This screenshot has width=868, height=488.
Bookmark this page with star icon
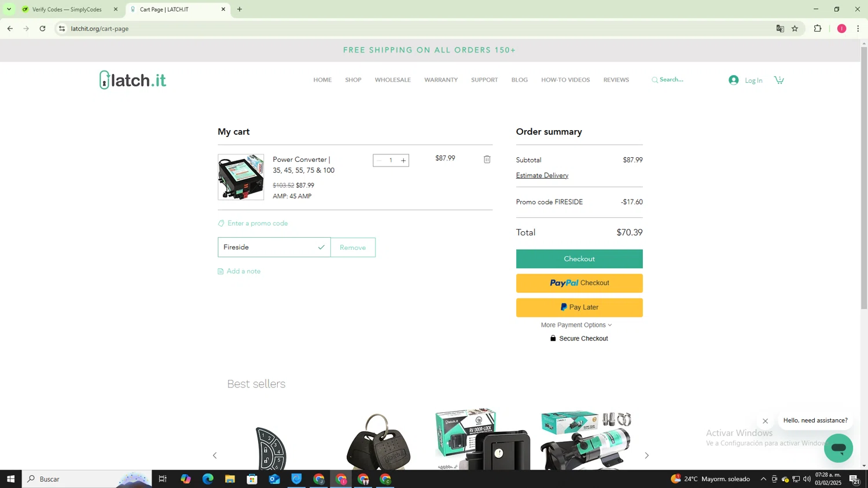[x=795, y=28]
